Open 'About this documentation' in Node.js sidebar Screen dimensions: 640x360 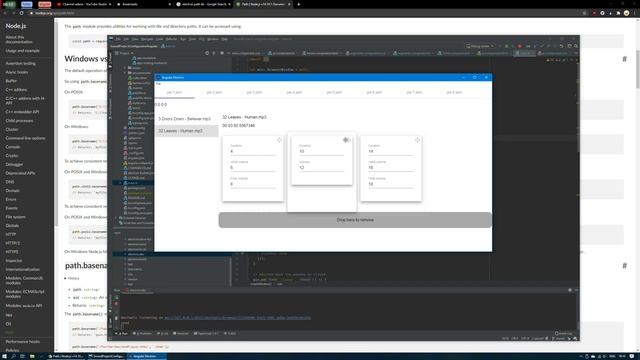pos(19,40)
